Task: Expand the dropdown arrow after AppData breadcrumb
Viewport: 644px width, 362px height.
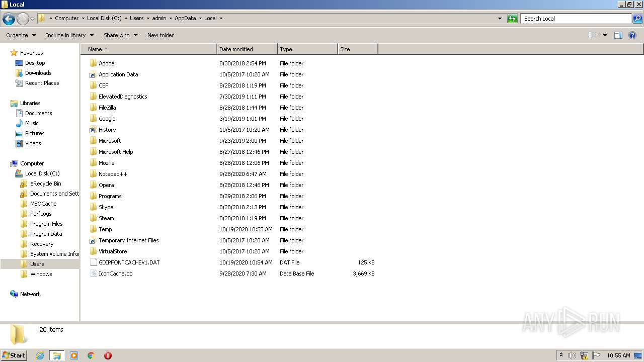Action: [x=200, y=19]
